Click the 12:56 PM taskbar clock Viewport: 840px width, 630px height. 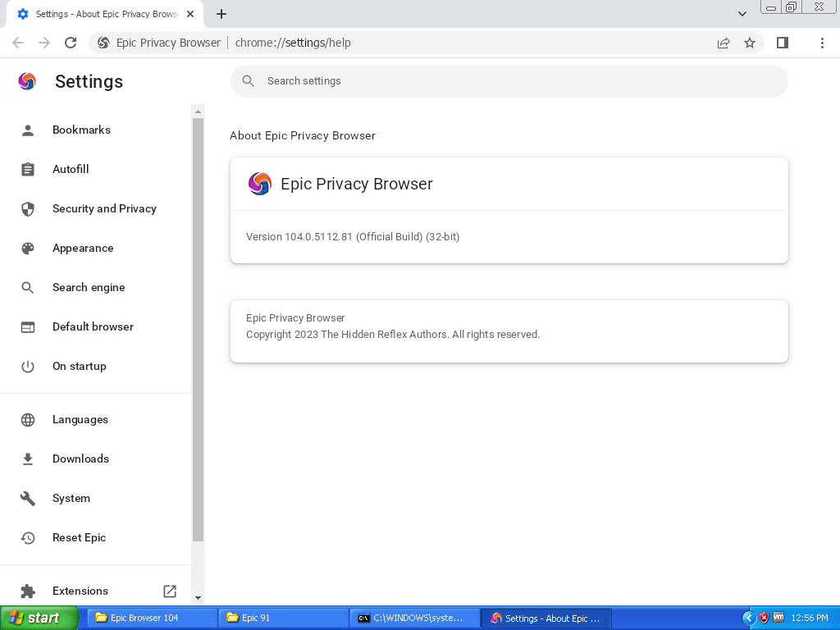[x=810, y=619]
